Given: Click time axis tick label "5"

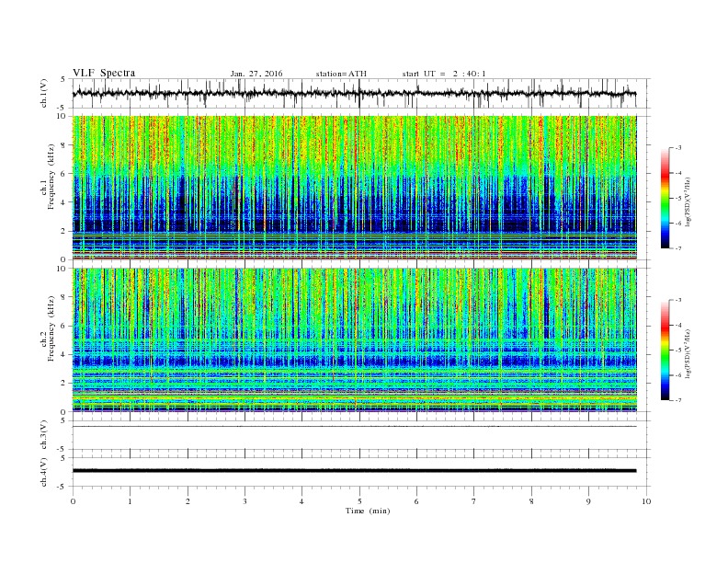Looking at the screenshot, I should (359, 501).
